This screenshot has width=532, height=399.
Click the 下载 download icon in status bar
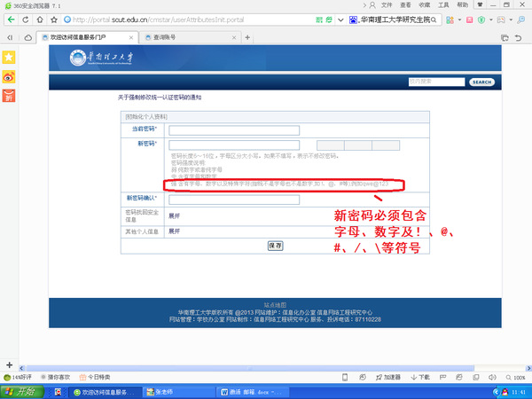coord(423,377)
